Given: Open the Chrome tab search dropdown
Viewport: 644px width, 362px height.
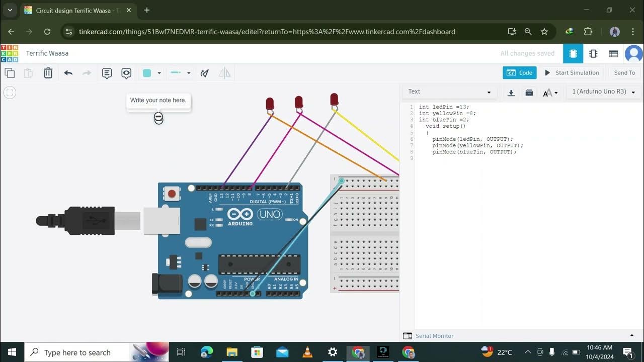Looking at the screenshot, I should (10, 10).
